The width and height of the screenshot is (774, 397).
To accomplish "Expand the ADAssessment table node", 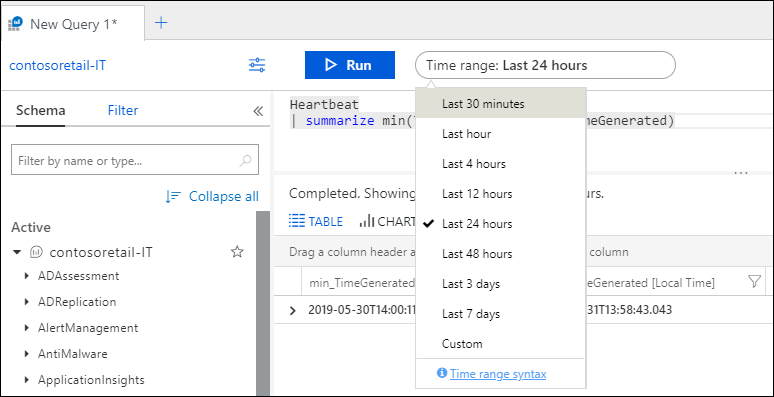I will click(27, 276).
